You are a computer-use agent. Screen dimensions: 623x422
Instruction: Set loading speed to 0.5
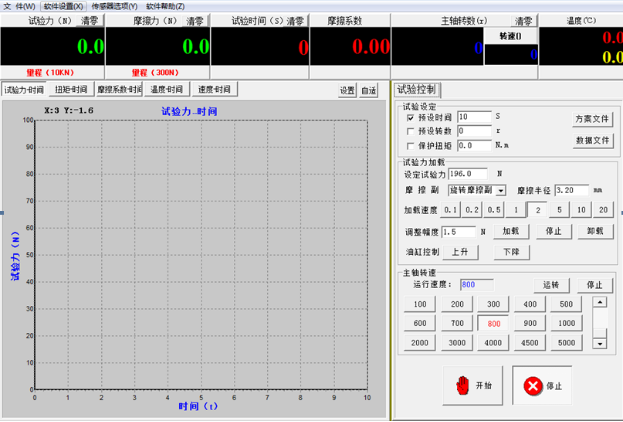[493, 210]
